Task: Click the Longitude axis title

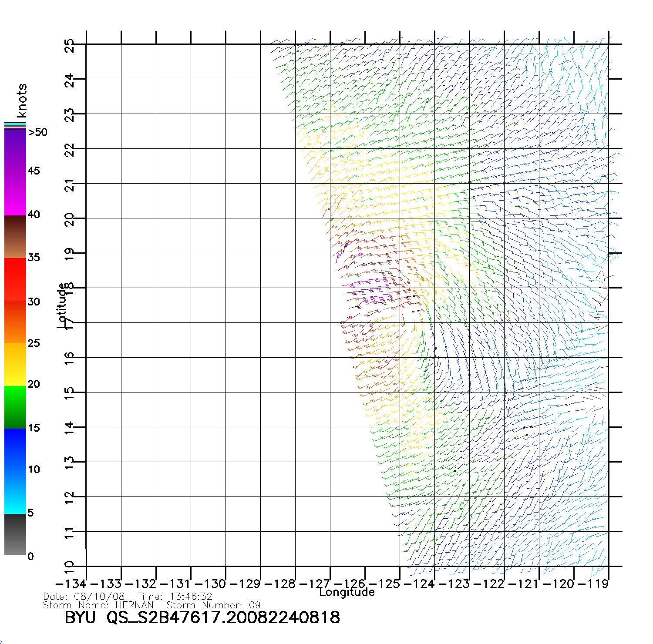Action: tap(347, 592)
